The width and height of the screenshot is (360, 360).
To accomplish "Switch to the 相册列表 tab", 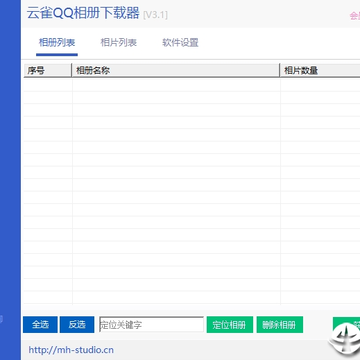I will pos(57,43).
